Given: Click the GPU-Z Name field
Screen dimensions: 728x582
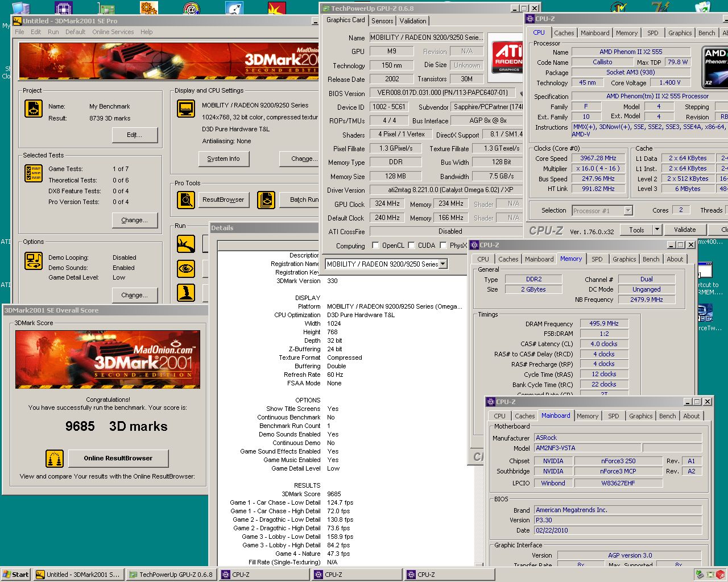Looking at the screenshot, I should click(427, 37).
